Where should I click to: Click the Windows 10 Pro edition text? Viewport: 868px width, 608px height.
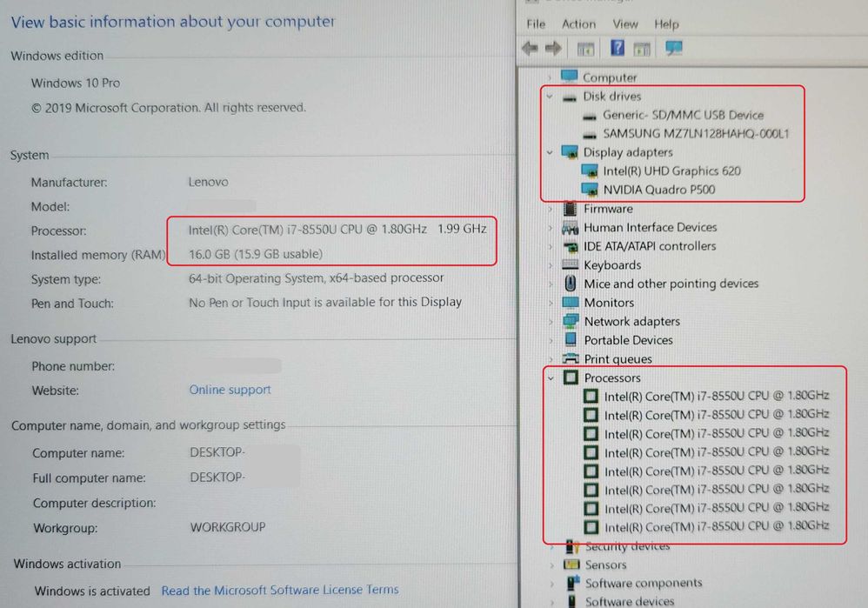(x=76, y=83)
